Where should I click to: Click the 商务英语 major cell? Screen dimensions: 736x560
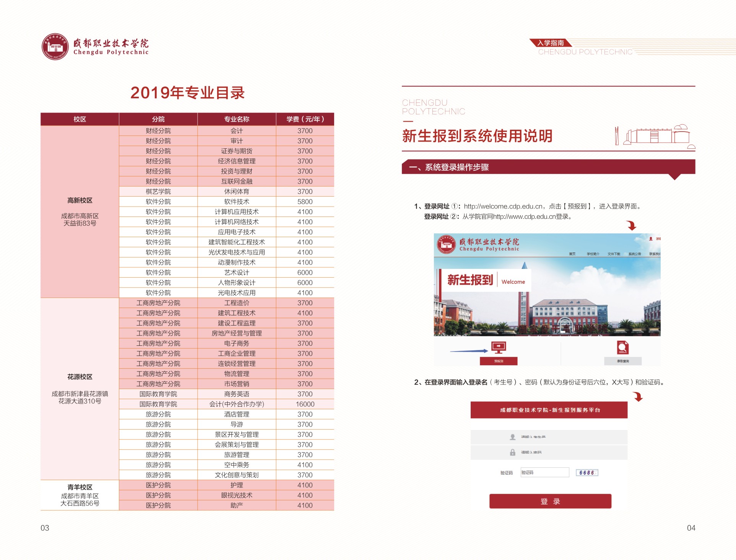point(237,394)
